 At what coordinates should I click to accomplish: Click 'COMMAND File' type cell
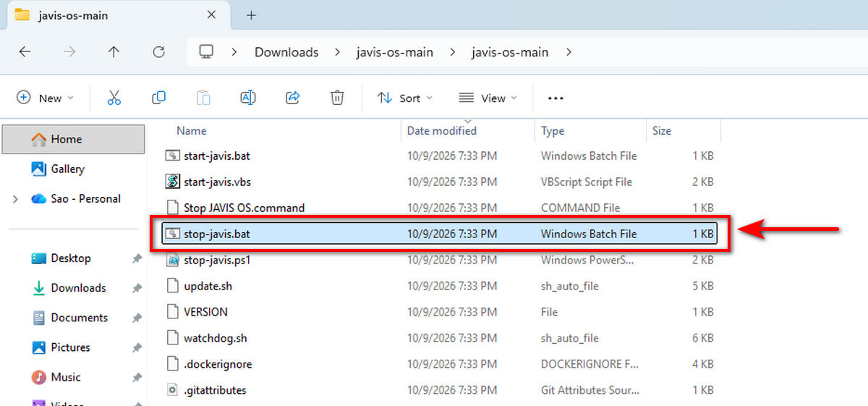tap(581, 208)
